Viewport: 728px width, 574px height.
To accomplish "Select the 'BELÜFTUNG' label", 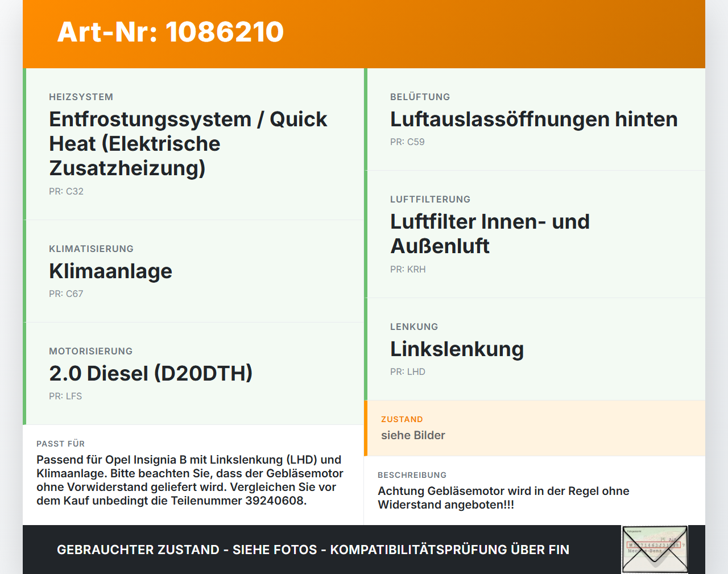I will click(420, 97).
